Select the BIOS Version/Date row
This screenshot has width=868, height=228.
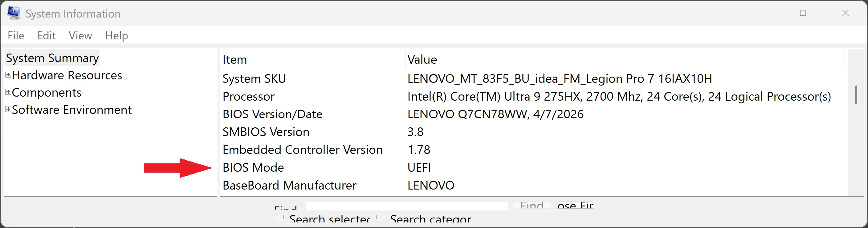point(534,114)
